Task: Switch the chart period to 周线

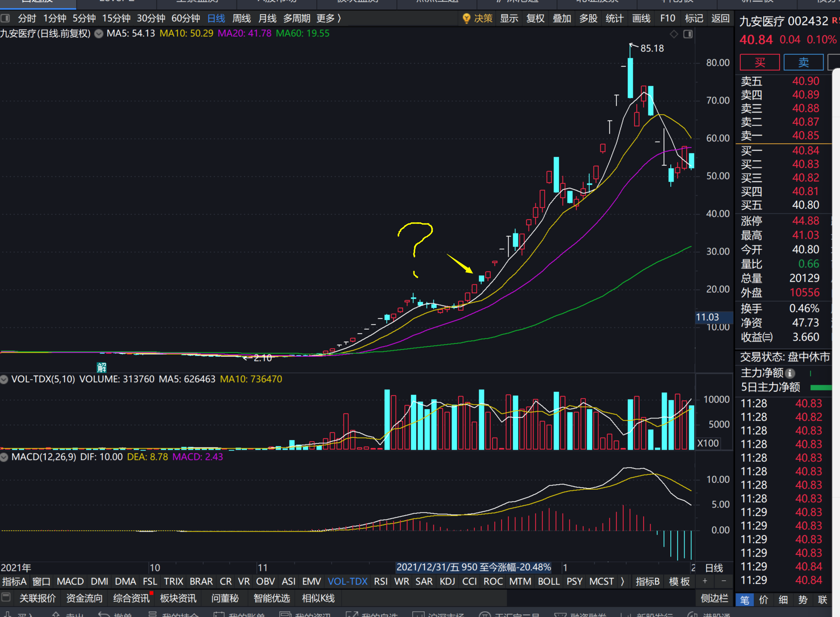Action: pyautogui.click(x=241, y=18)
